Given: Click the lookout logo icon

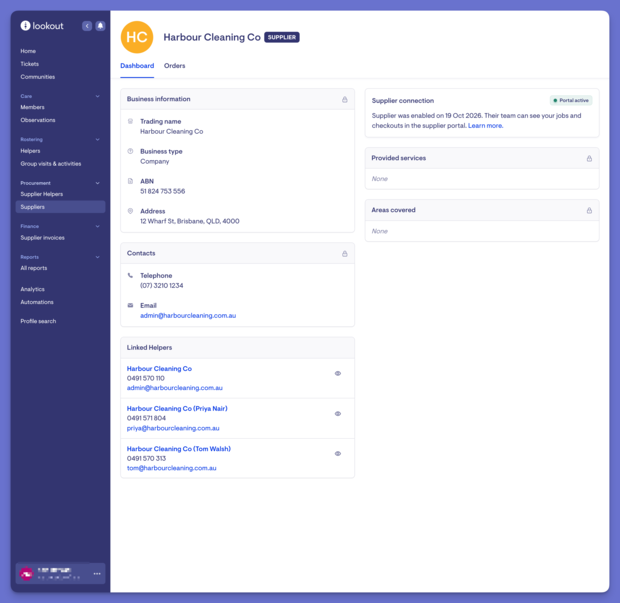Looking at the screenshot, I should coord(25,26).
